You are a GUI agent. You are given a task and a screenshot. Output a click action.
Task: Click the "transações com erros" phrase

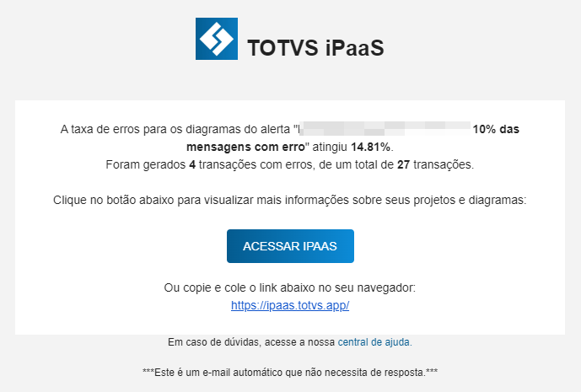point(256,164)
